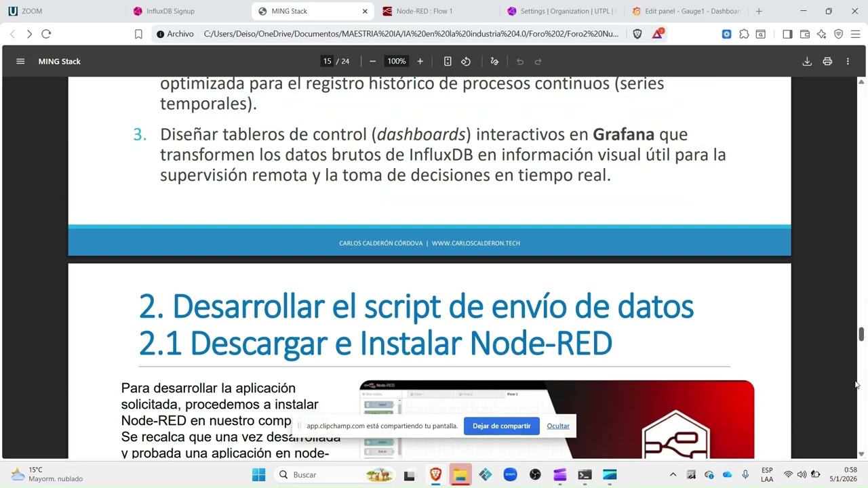Reload the current page

tap(46, 34)
